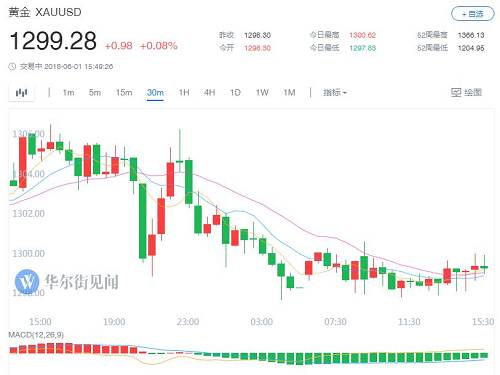Click the 15:00 time axis label

click(40, 322)
